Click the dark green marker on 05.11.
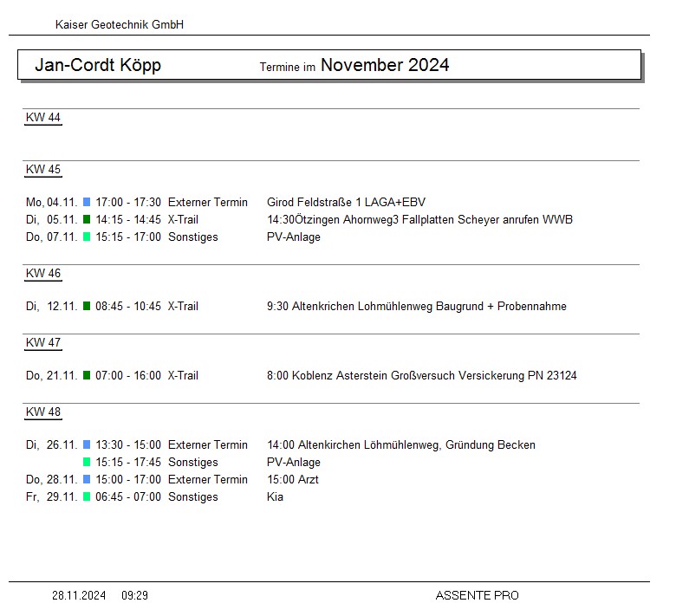The image size is (676, 616). pyautogui.click(x=87, y=220)
